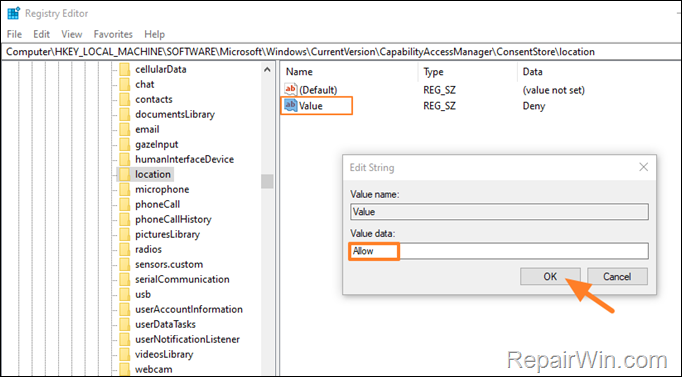
Task: Click the microphone key name
Action: [162, 190]
